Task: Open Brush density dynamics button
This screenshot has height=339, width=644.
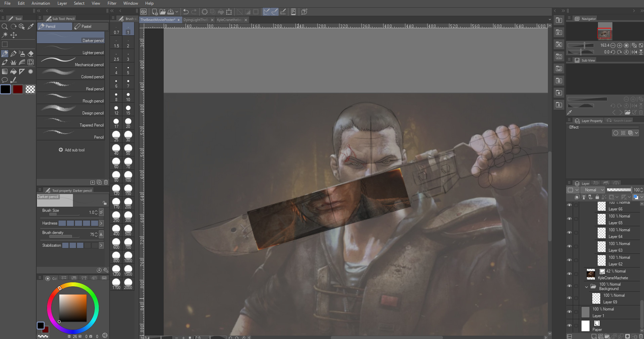Action: pos(101,234)
